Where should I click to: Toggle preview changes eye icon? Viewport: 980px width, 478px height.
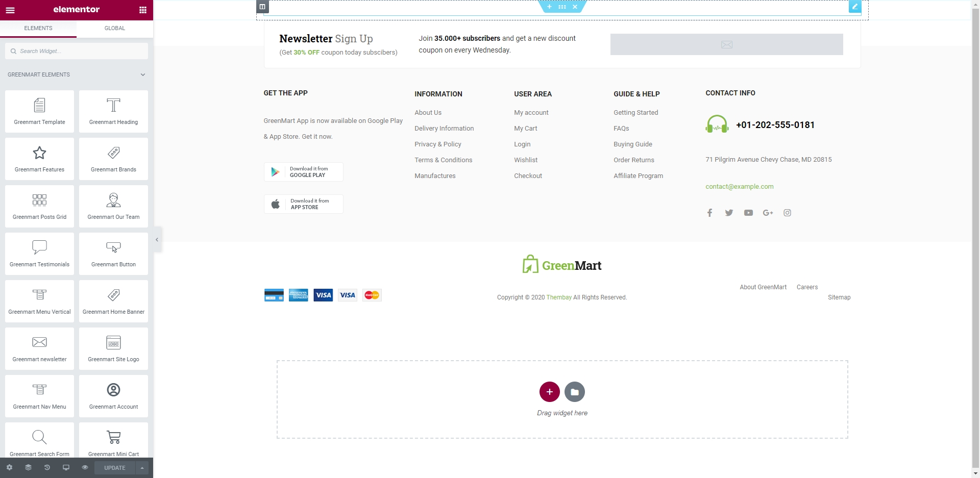pyautogui.click(x=85, y=467)
